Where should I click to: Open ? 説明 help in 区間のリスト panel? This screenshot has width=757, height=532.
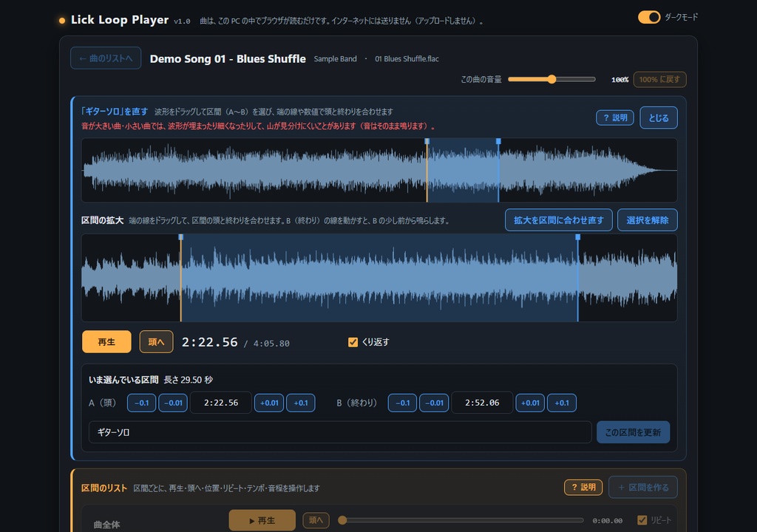tap(583, 487)
